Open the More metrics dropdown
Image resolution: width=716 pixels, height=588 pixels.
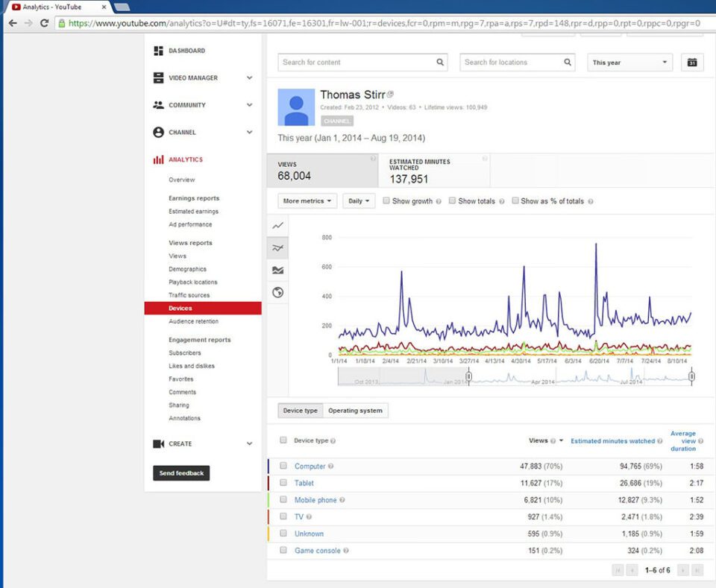pyautogui.click(x=307, y=201)
